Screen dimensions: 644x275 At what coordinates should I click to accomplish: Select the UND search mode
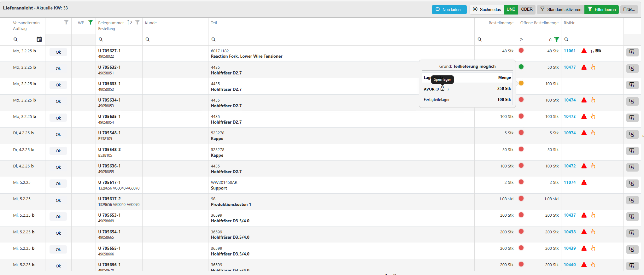click(511, 9)
